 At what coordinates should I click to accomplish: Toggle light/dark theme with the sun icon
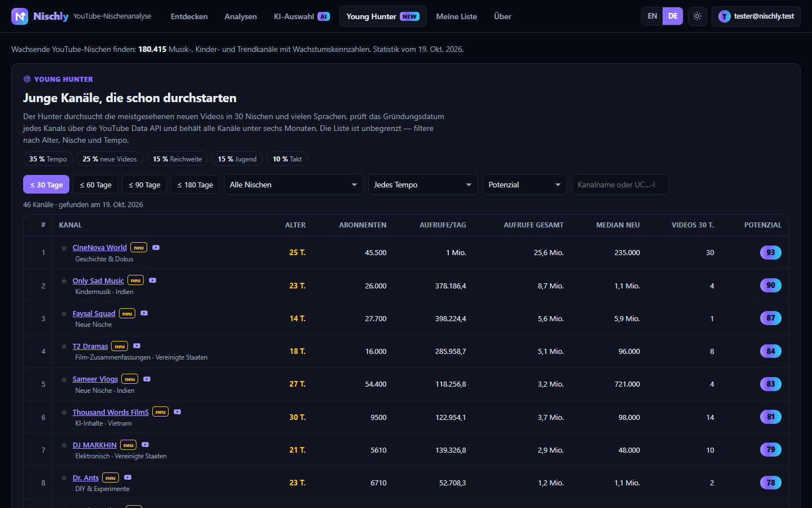pos(698,16)
